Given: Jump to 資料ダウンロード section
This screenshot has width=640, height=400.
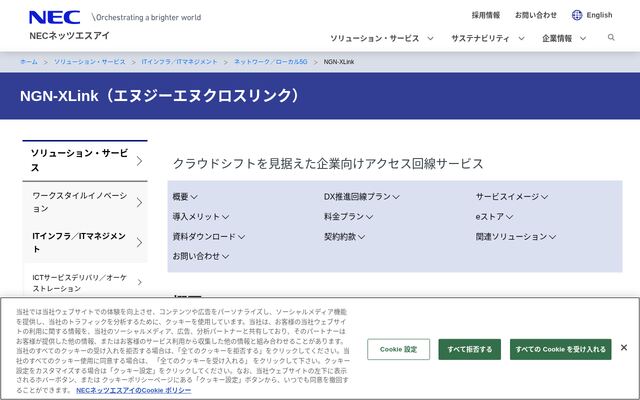Looking at the screenshot, I should pos(209,237).
